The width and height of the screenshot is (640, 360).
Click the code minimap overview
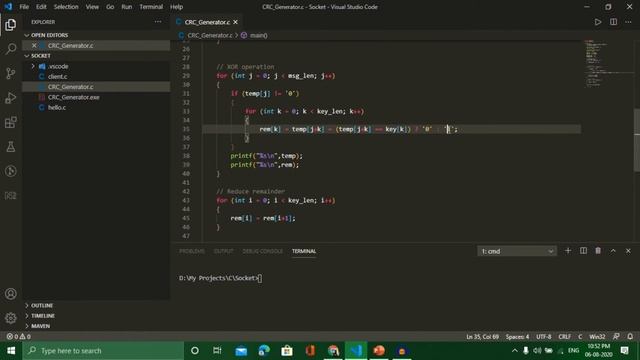click(x=607, y=63)
